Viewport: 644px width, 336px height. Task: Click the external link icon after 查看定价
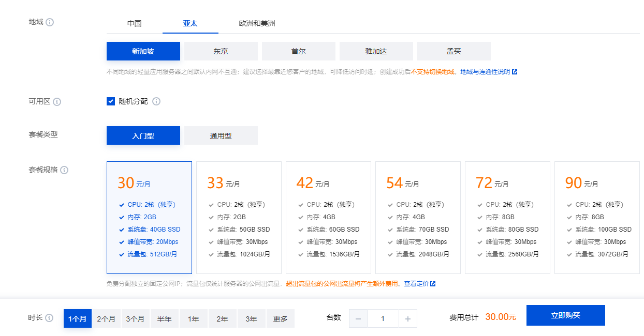(433, 284)
